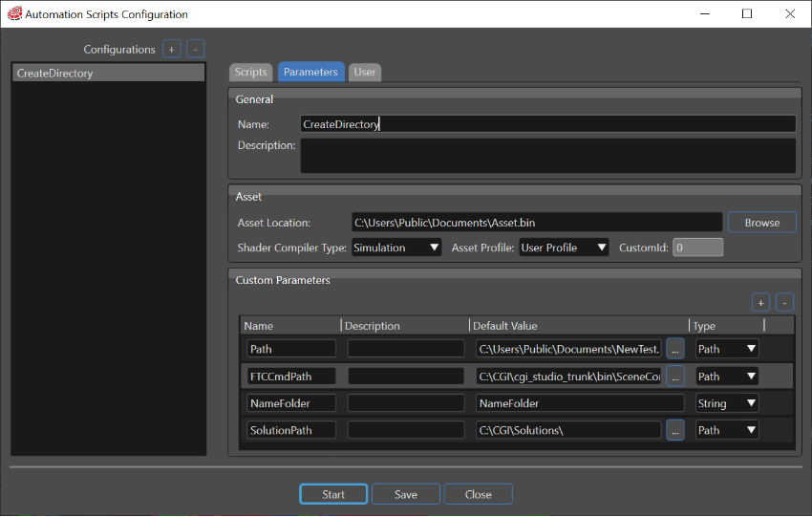Save the configuration with Save button
The image size is (812, 517).
(x=406, y=495)
